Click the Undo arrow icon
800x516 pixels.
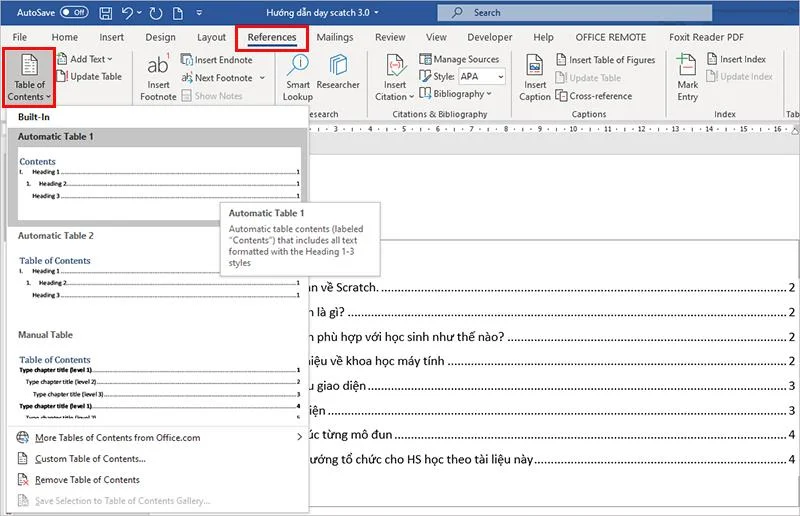coord(128,13)
